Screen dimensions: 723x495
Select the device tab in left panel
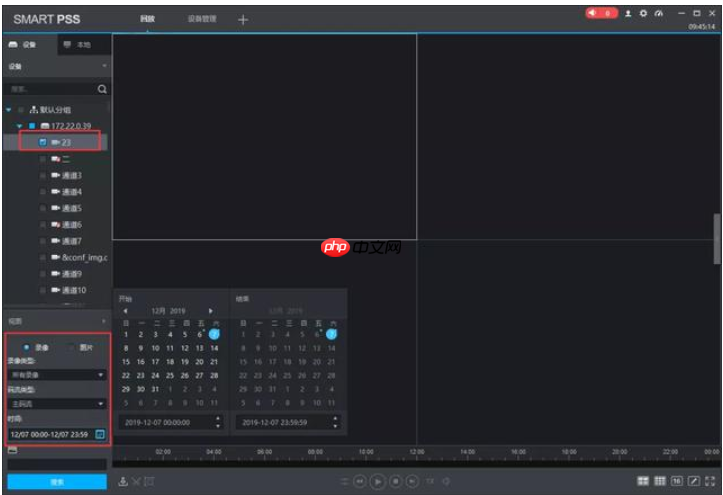(30, 44)
